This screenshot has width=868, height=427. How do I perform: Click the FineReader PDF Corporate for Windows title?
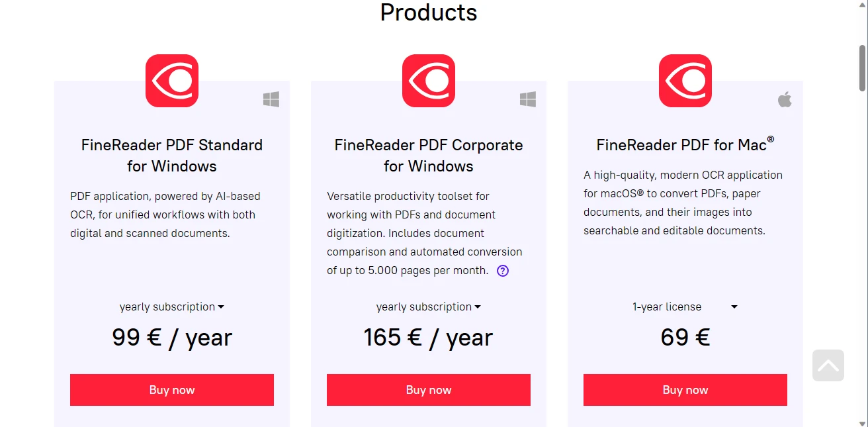[429, 155]
